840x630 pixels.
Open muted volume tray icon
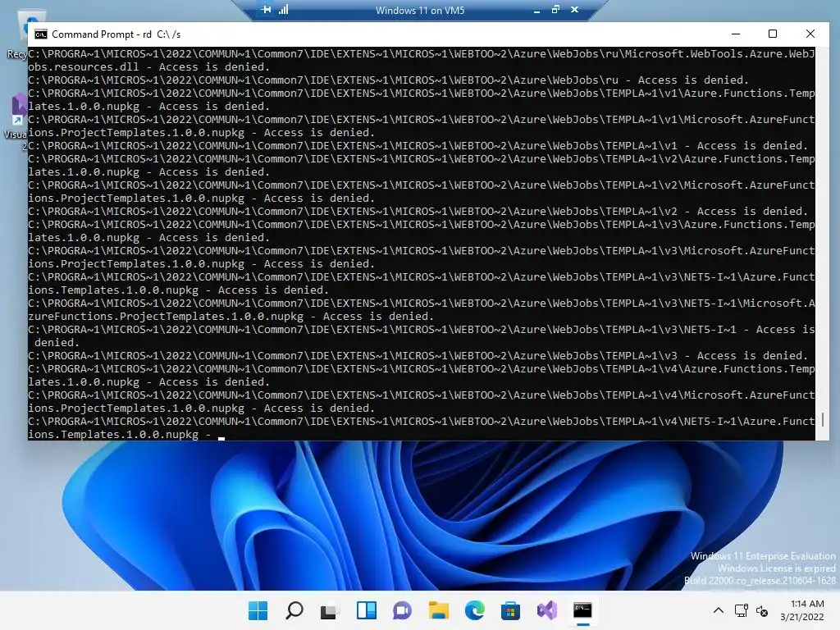(x=762, y=610)
